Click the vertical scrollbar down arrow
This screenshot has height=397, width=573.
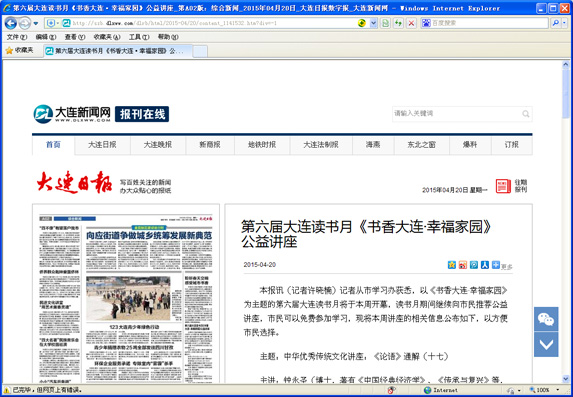click(x=566, y=379)
